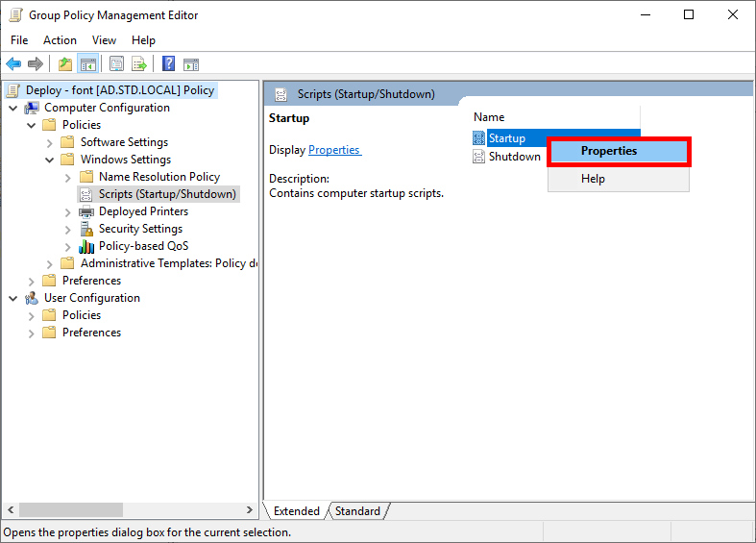The width and height of the screenshot is (756, 543).
Task: Switch to the Standard tab
Action: [x=357, y=511]
